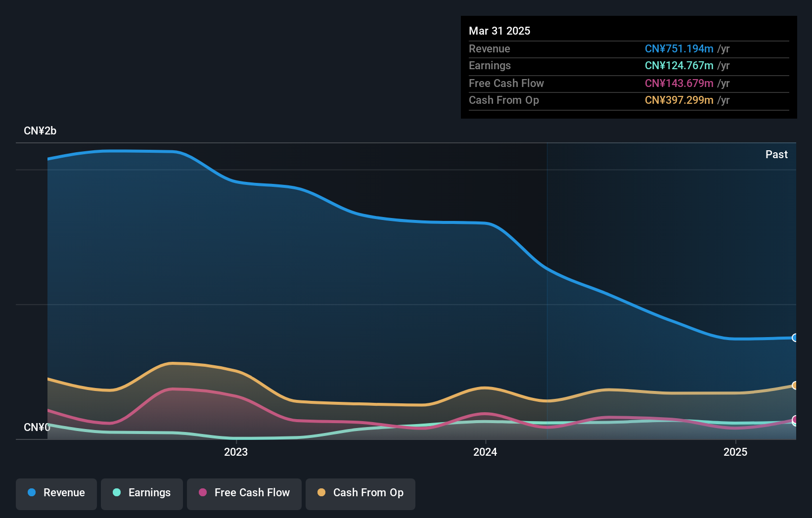The width and height of the screenshot is (812, 518).
Task: Click the Revenue value CN¥751.194m
Action: [679, 48]
